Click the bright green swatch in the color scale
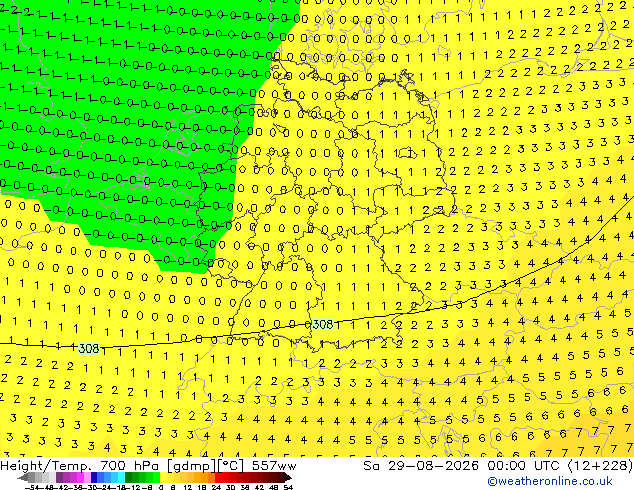This screenshot has height=490, width=634. 156,477
